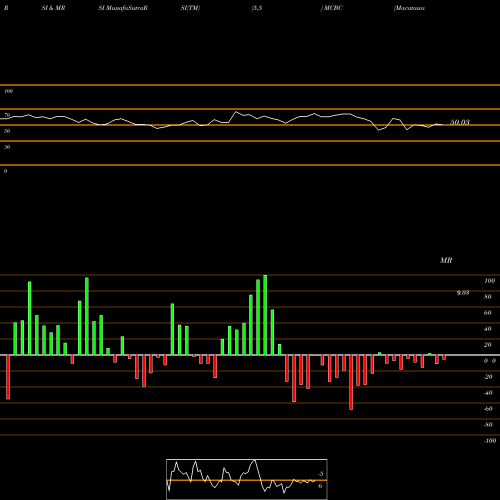Click the 'SI(TM)' header text

click(x=190, y=8)
